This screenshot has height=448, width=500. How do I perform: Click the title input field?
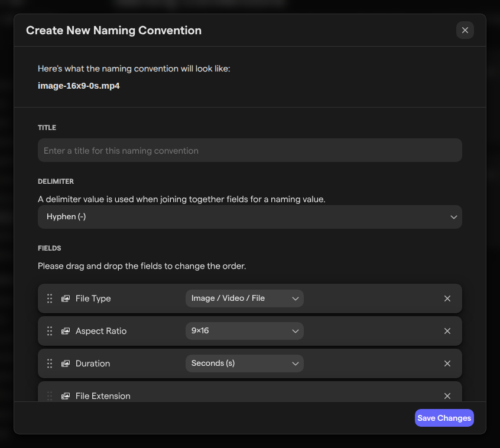tap(249, 150)
